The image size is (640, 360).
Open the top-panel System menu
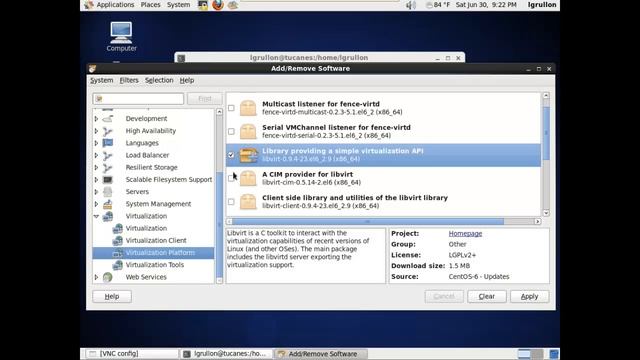click(x=178, y=5)
